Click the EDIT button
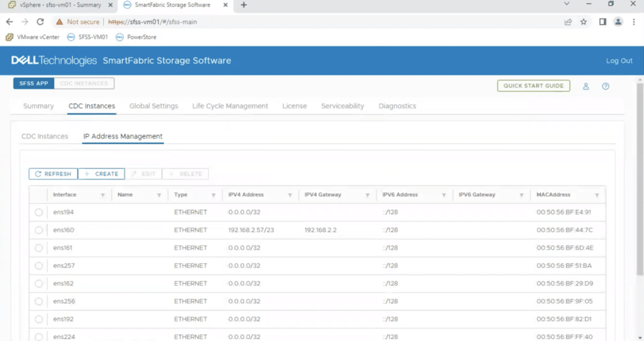 tap(143, 174)
